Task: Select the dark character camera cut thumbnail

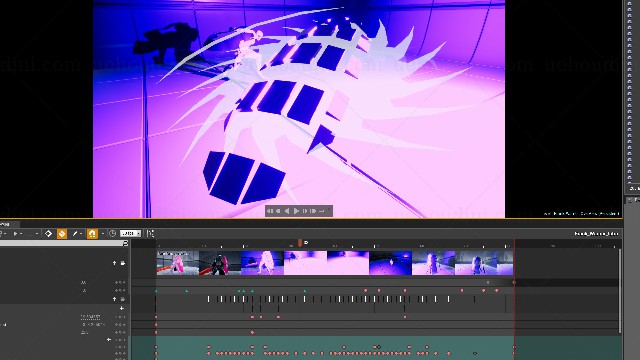Action: [x=220, y=263]
